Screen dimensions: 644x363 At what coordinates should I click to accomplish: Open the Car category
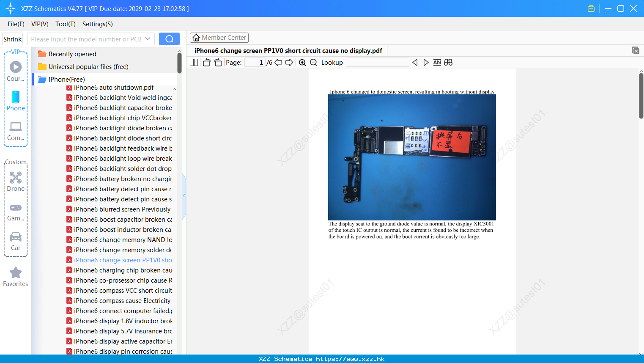pos(16,241)
